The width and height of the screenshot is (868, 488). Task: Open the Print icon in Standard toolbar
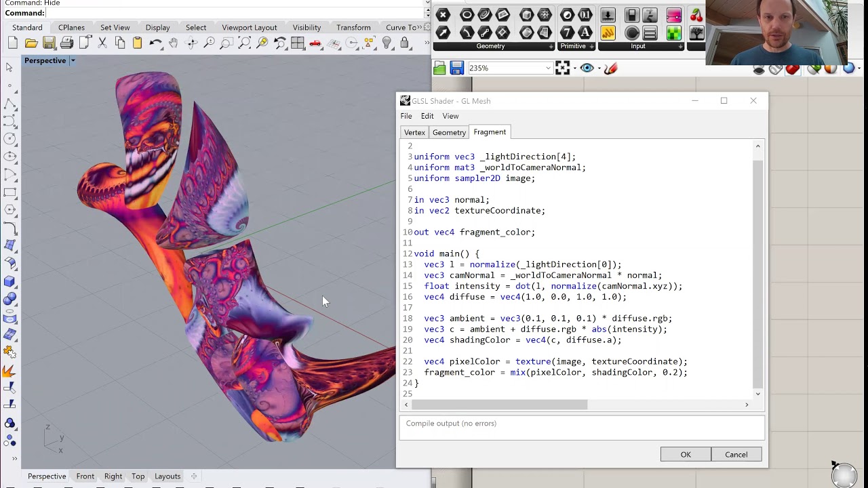[66, 43]
